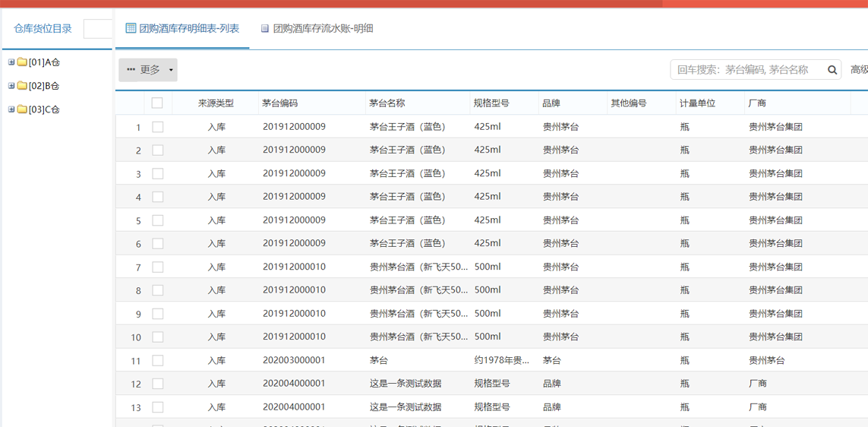Click the grid icon on 团购酒库存明细表 tab
The image size is (868, 427).
131,28
